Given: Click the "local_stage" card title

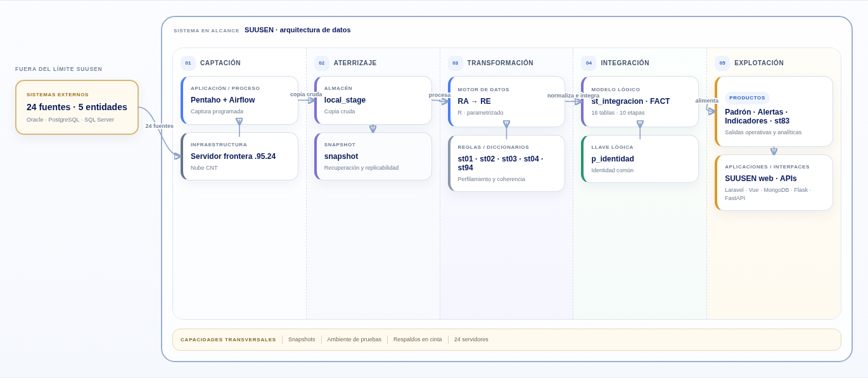Looking at the screenshot, I should (x=345, y=100).
